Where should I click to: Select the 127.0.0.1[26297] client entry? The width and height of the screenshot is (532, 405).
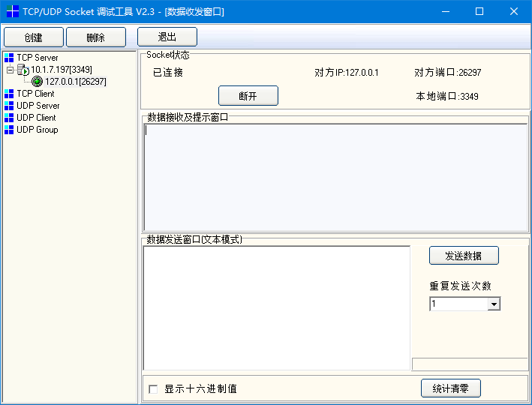[x=76, y=82]
